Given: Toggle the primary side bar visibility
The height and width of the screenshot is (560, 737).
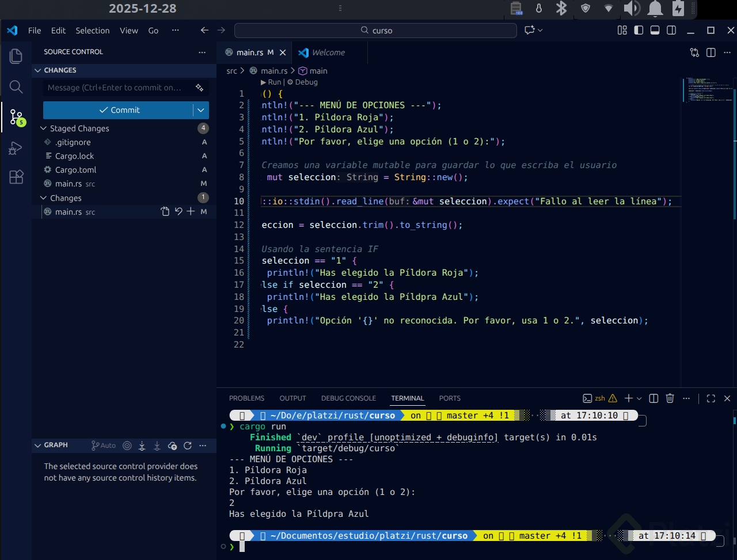Looking at the screenshot, I should pyautogui.click(x=639, y=31).
